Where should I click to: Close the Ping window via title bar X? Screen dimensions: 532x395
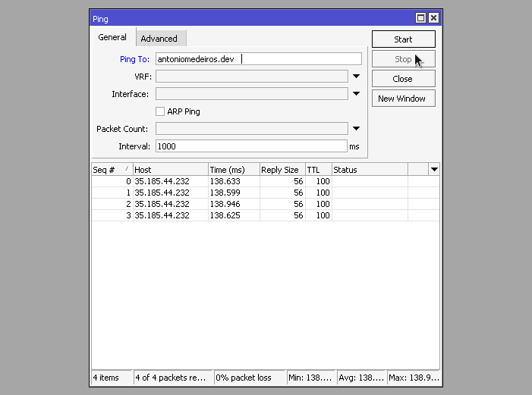tap(433, 18)
